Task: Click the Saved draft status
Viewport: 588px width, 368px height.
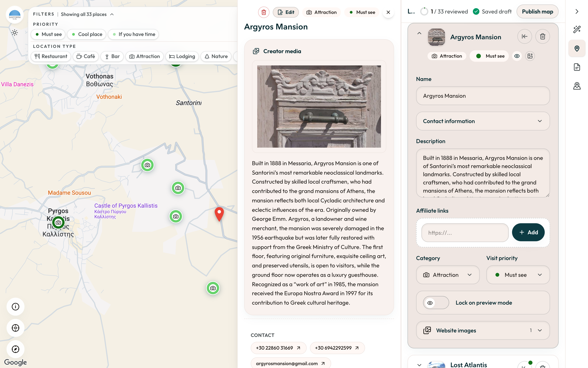Action: tap(492, 11)
